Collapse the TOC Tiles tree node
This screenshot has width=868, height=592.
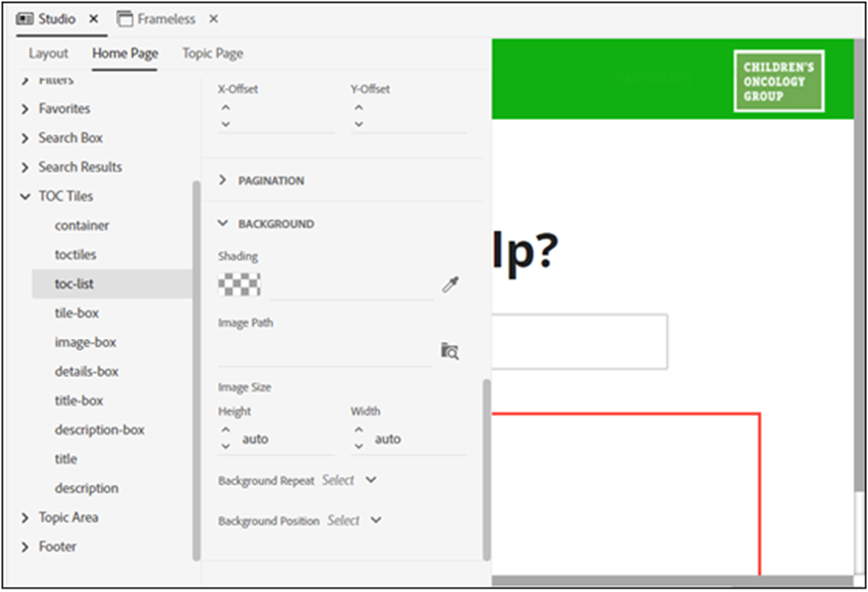pos(24,196)
